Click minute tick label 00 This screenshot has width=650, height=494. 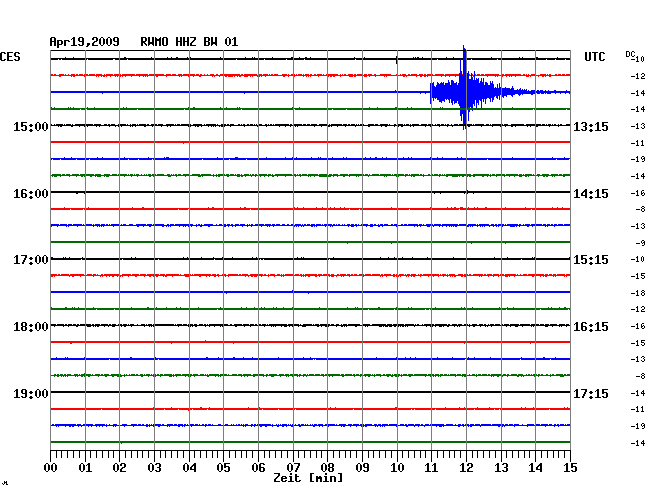tap(51, 467)
